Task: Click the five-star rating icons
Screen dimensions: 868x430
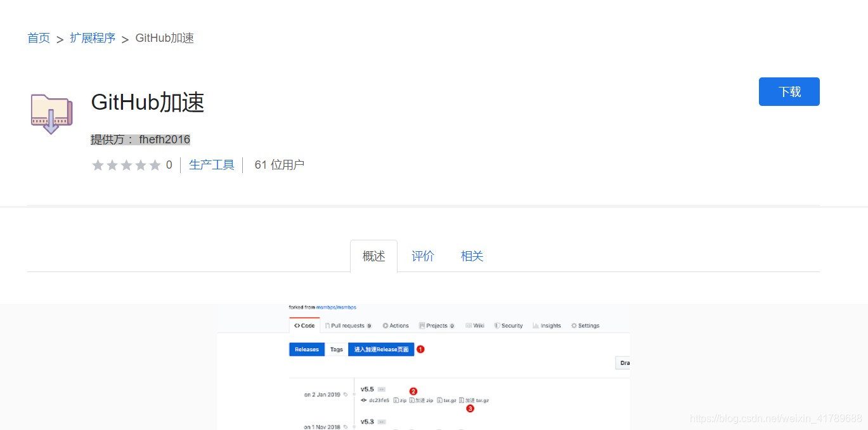Action: (126, 165)
